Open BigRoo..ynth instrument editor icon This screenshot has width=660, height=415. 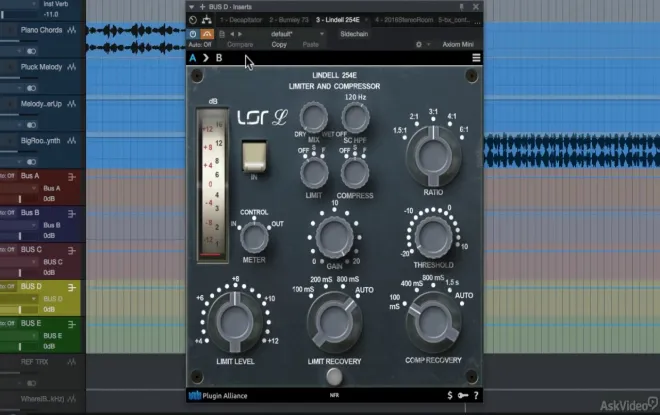[72, 141]
